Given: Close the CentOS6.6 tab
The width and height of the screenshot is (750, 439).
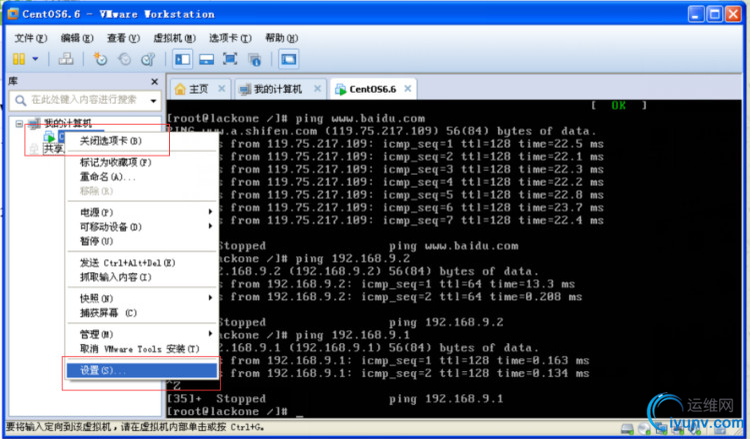Looking at the screenshot, I should tap(408, 88).
